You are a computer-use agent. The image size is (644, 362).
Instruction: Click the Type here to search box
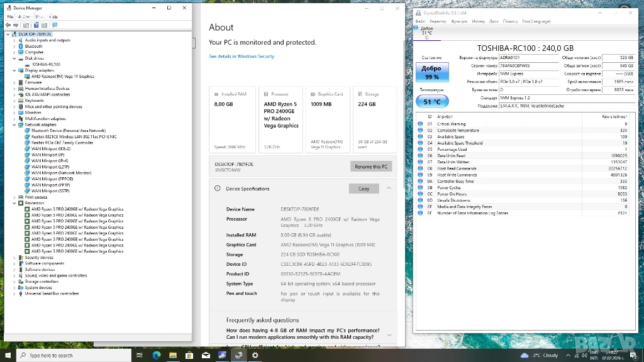pyautogui.click(x=69, y=355)
